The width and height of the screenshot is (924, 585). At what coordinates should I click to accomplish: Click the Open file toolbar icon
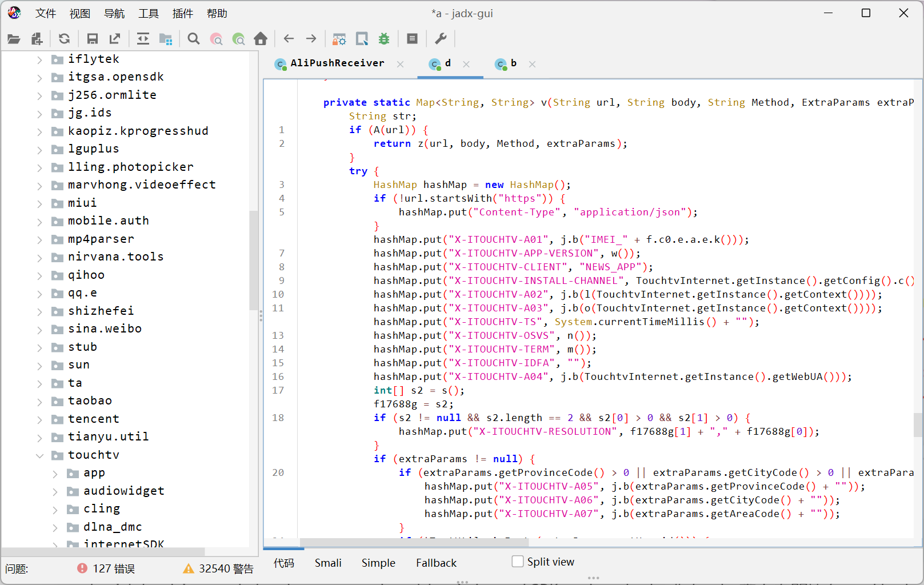[14, 39]
